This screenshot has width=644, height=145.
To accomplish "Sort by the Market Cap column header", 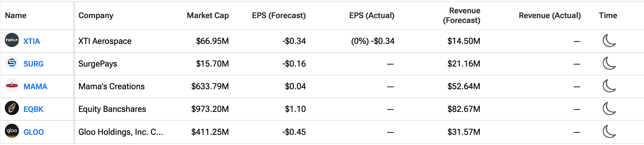I will pos(208,16).
